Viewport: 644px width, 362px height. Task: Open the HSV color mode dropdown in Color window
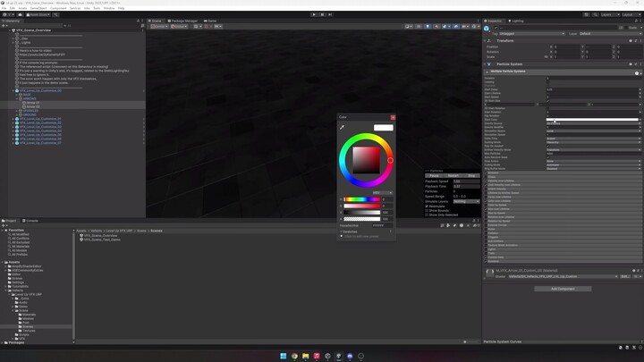383,192
